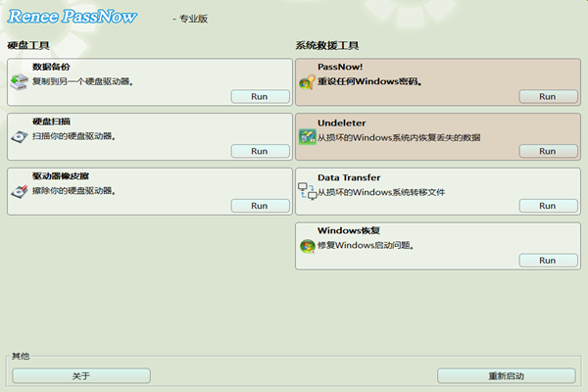This screenshot has width=588, height=392.
Task: Click the 硬盘工具 section heading
Action: pos(28,45)
